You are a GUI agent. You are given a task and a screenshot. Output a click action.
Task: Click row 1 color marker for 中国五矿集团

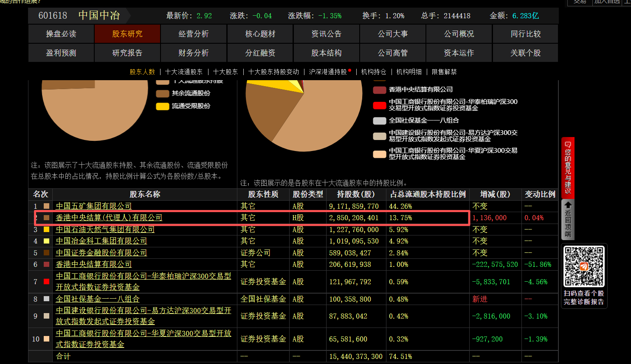click(x=47, y=206)
